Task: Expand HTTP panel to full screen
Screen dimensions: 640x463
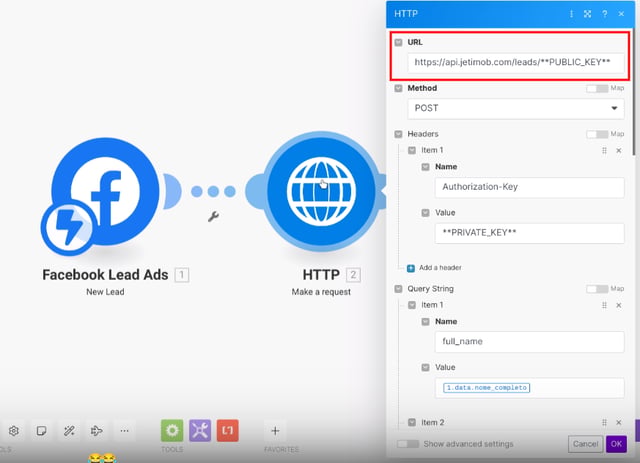Action: 587,14
